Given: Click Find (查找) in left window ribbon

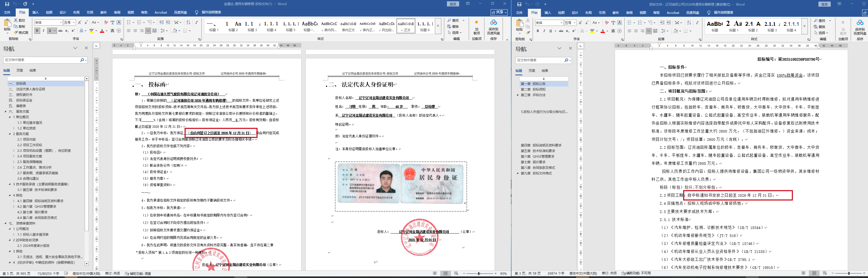Looking at the screenshot, I should coord(453,21).
